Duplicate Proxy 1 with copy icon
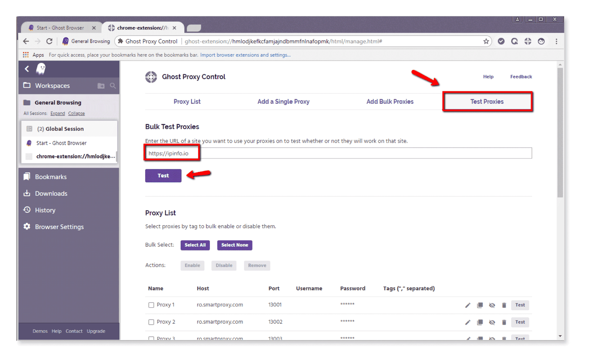The image size is (589, 364). coord(480,305)
